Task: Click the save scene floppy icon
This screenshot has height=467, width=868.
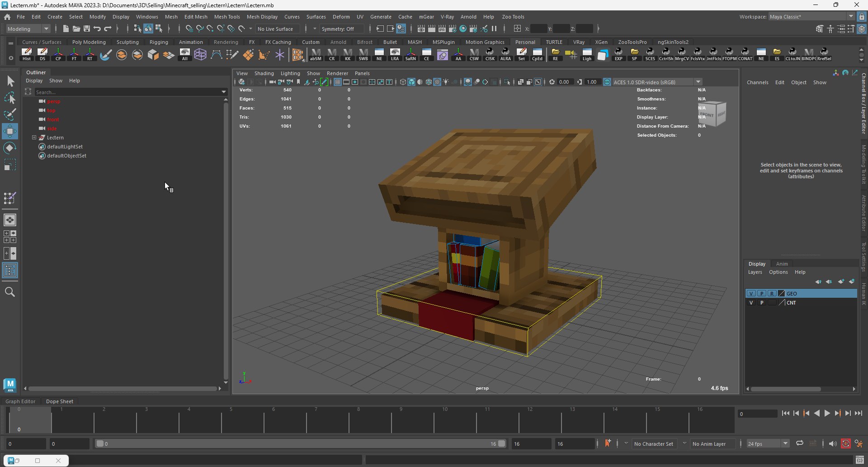Action: [87, 29]
